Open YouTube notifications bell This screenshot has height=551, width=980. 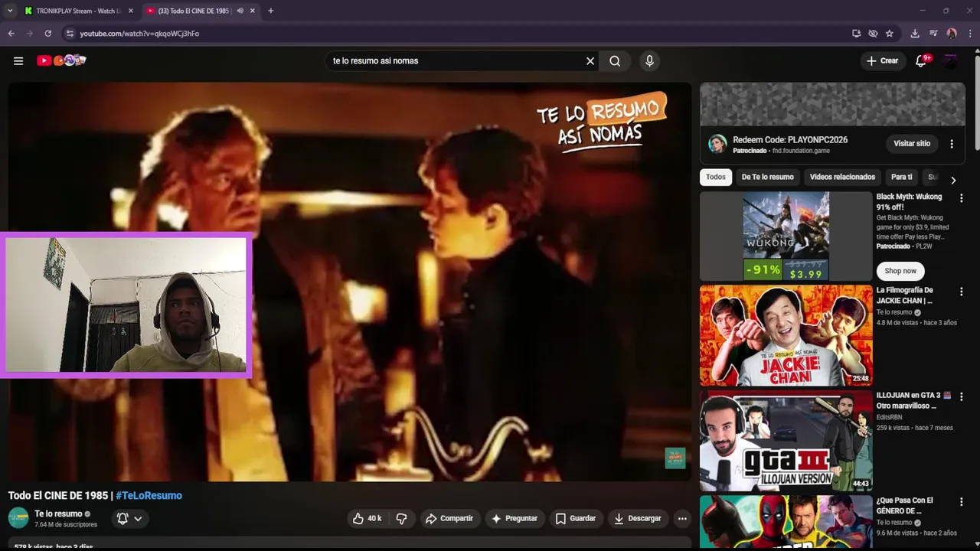[x=921, y=61]
